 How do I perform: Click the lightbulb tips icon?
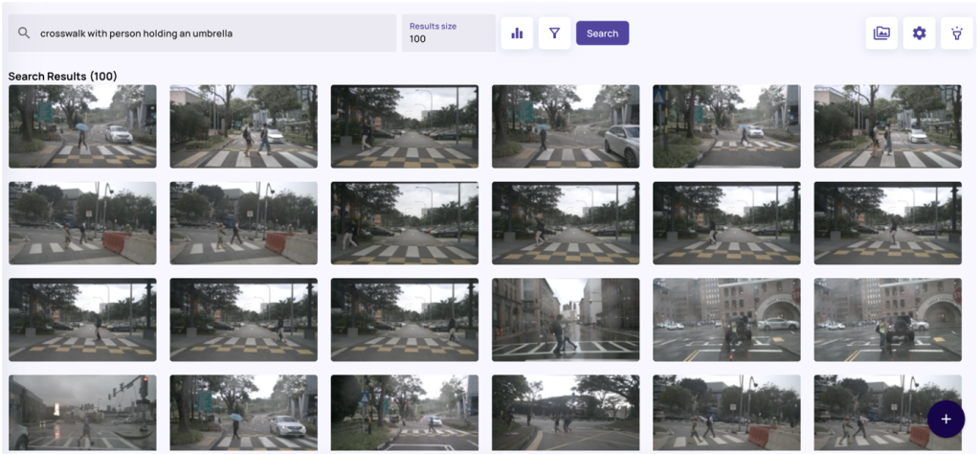[x=956, y=34]
